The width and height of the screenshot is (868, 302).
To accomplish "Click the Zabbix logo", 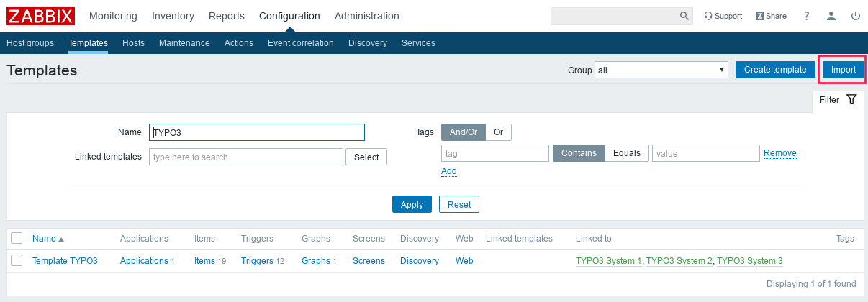I will [40, 16].
